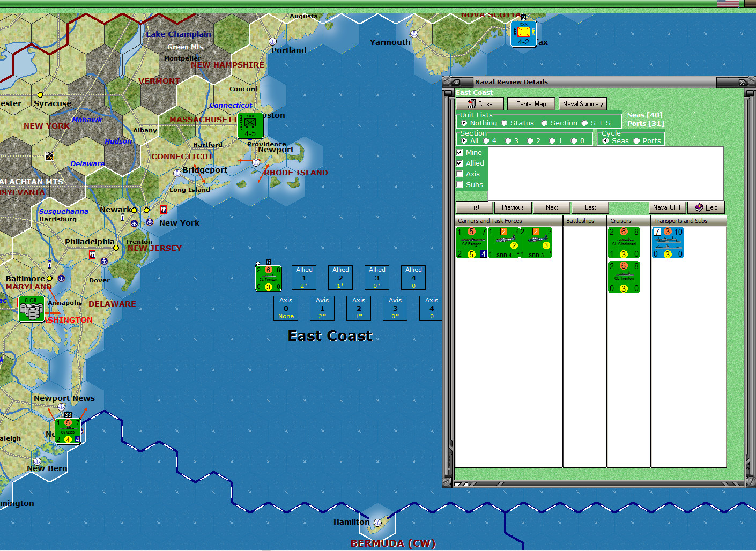
Task: Go to the Next sea area
Action: (552, 207)
